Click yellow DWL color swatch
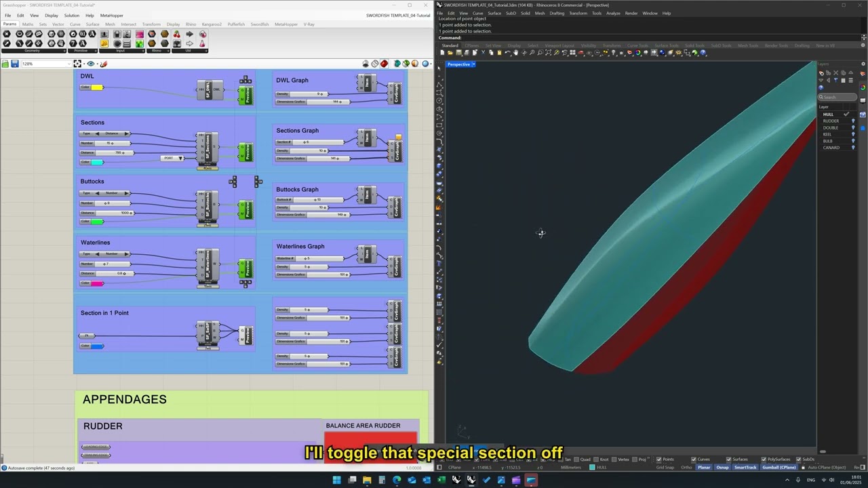The height and width of the screenshot is (488, 868). (x=97, y=87)
